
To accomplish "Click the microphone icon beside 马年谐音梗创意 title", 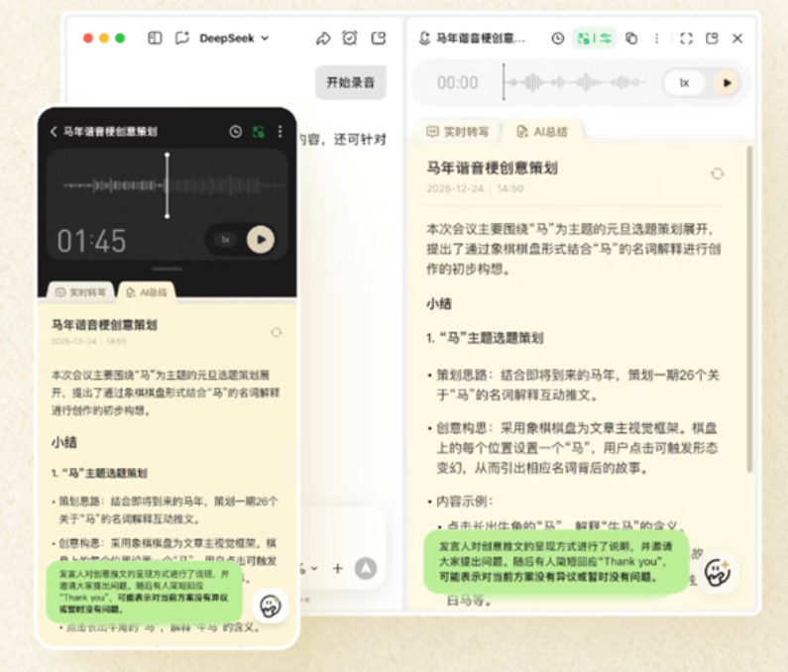I will tap(424, 39).
